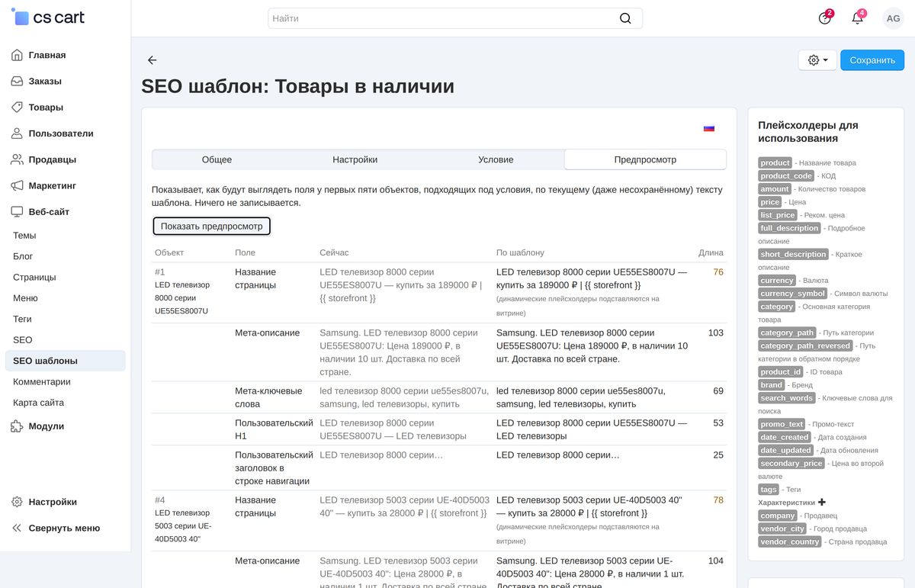This screenshot has height=588, width=915.
Task: Insert the short_description placeholder
Action: [793, 254]
